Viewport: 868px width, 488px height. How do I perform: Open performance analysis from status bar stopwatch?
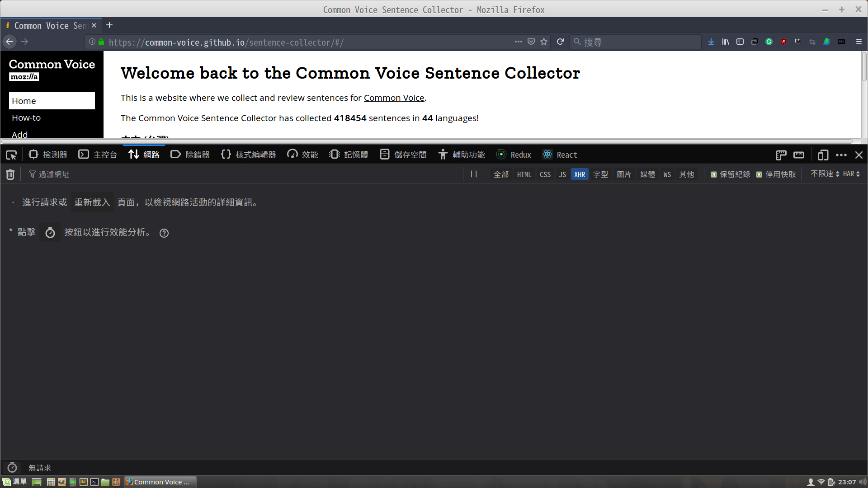(x=12, y=468)
